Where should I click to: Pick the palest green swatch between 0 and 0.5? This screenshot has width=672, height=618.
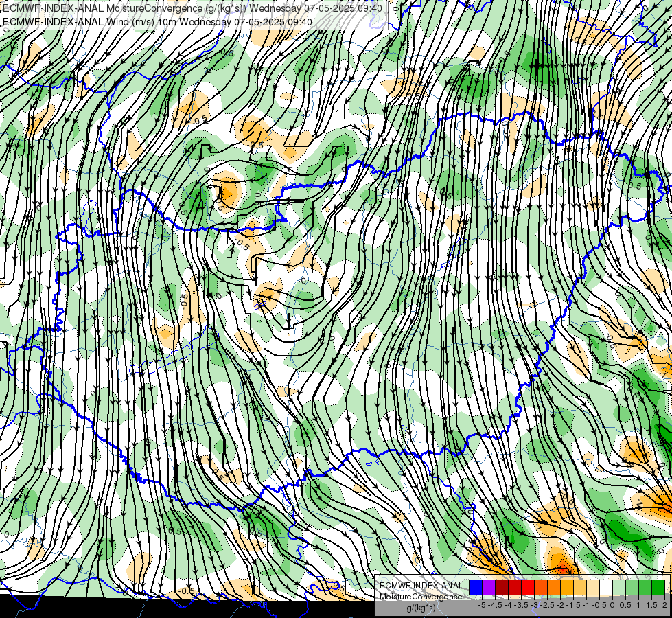point(619,587)
